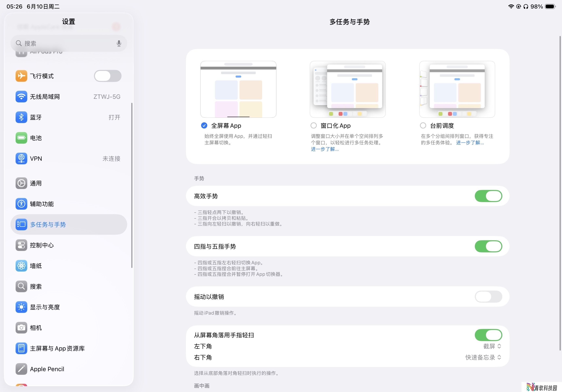Viewport: 562px width, 392px height.
Task: Enable the 摇动以撤销 switch
Action: (x=488, y=297)
